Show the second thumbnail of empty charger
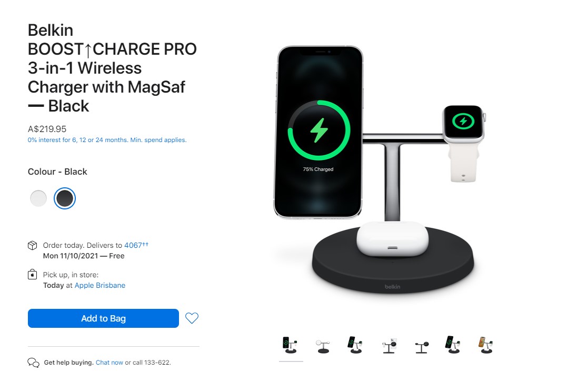The image size is (587, 392). (x=323, y=346)
